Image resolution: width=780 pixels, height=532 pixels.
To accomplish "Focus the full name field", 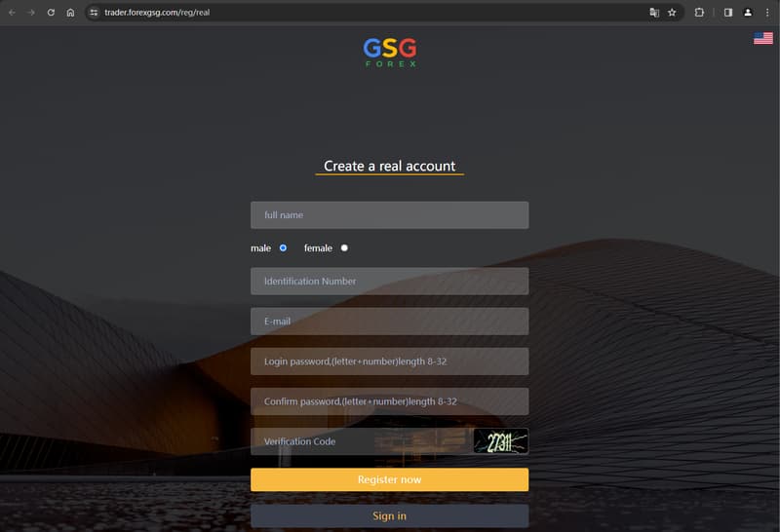I will [389, 214].
